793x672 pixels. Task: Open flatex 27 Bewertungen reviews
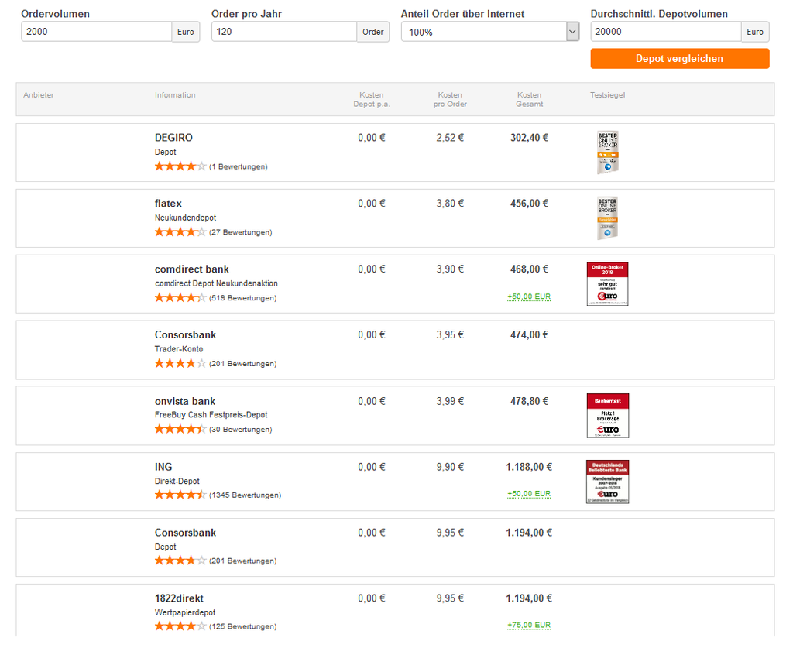click(x=241, y=232)
